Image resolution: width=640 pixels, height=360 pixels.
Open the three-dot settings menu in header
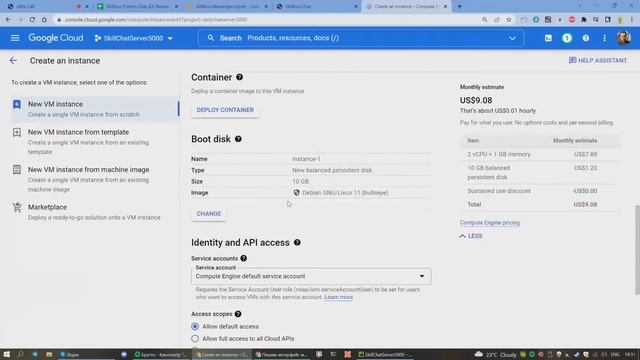[604, 38]
